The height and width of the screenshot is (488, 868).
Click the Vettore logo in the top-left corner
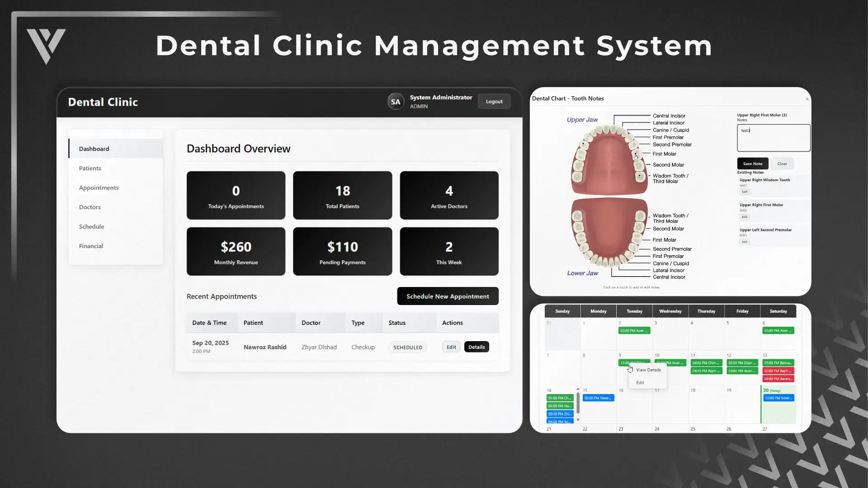click(x=47, y=47)
